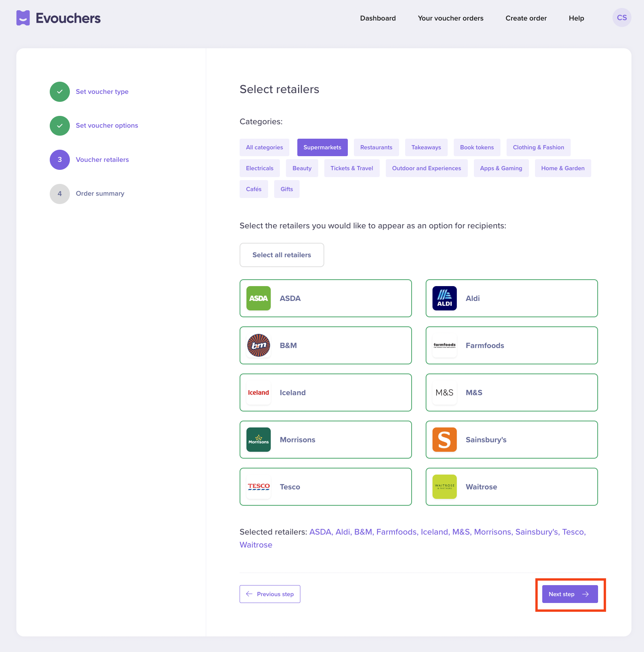Select the Supermarkets category
The width and height of the screenshot is (644, 652).
(x=322, y=147)
